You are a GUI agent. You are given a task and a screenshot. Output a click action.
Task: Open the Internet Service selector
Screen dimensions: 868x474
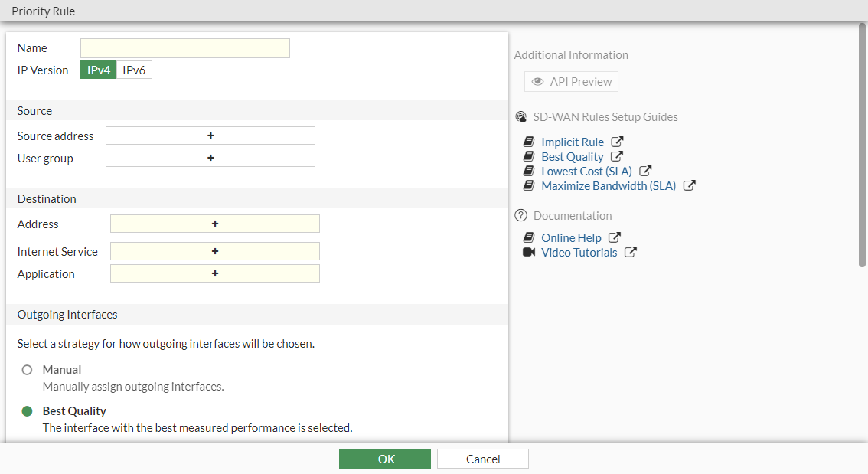pyautogui.click(x=215, y=251)
